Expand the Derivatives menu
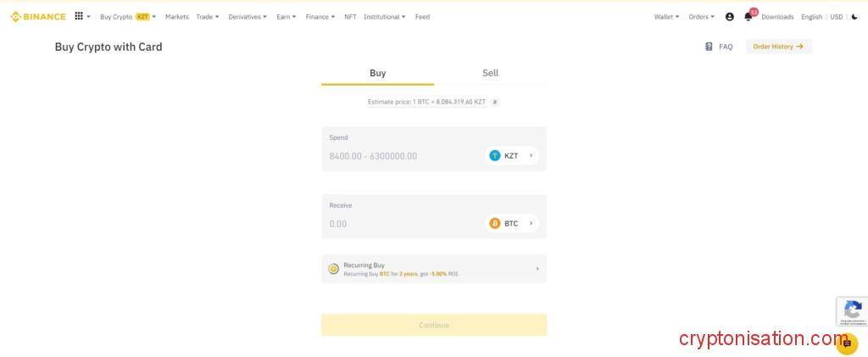The width and height of the screenshot is (868, 357). click(247, 17)
